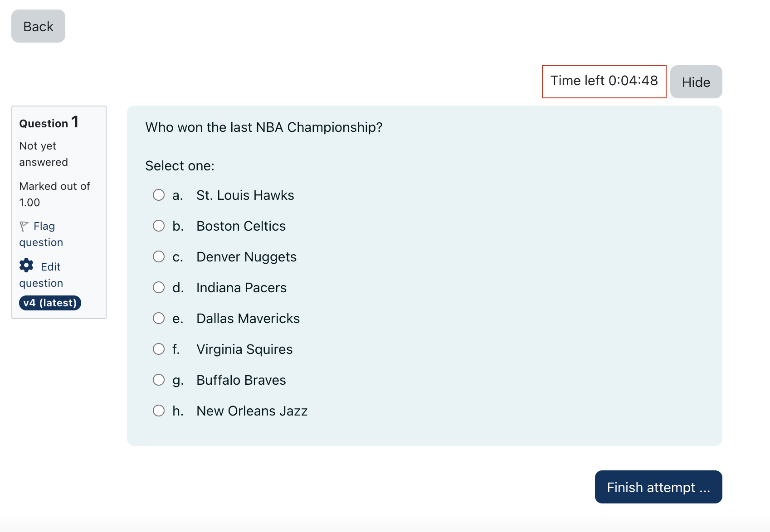Click the v4 (latest) version badge

pos(50,303)
